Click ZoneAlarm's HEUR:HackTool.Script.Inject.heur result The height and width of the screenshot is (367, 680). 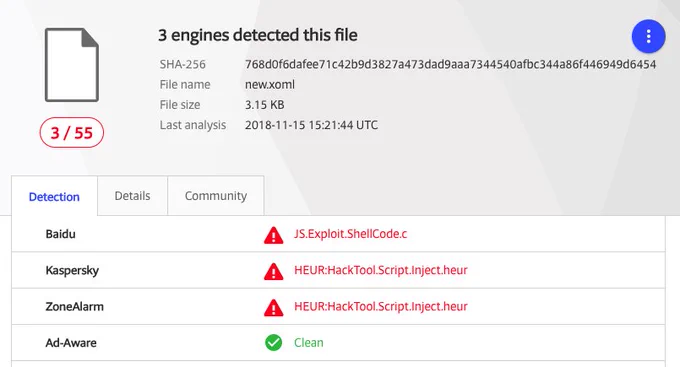tap(381, 306)
